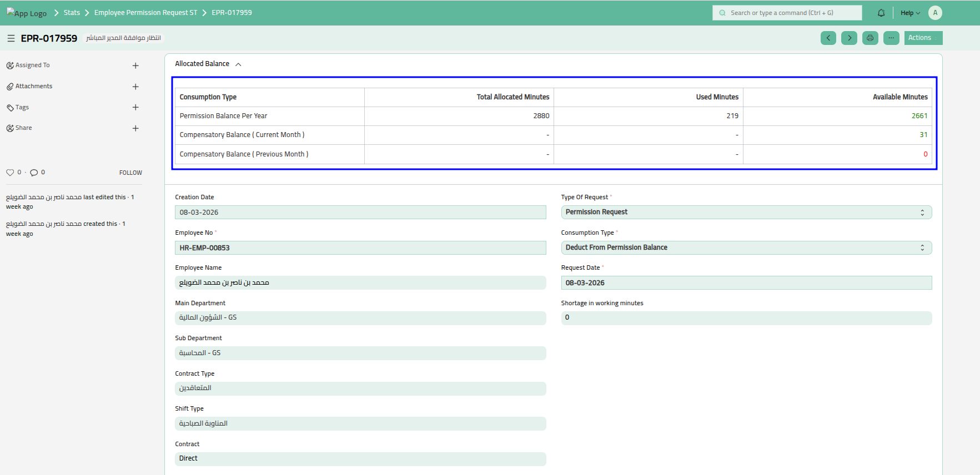
Task: Click the search or command input bar
Action: tap(787, 13)
